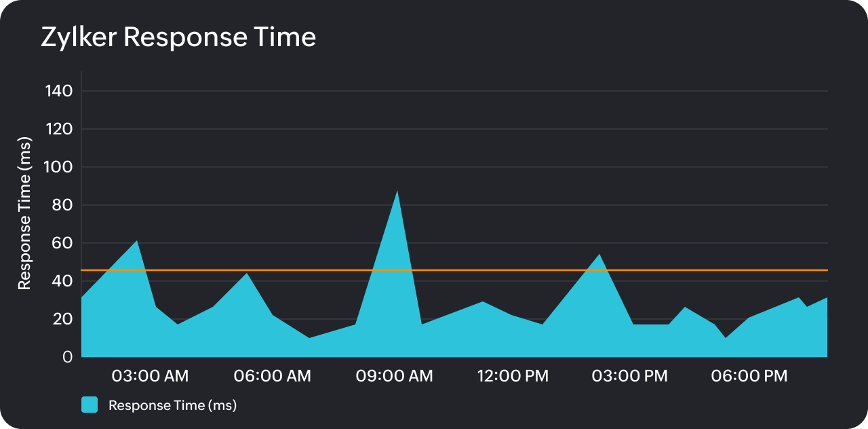Click the 12:00 PM axis label
Image resolution: width=868 pixels, height=429 pixels.
coord(513,375)
